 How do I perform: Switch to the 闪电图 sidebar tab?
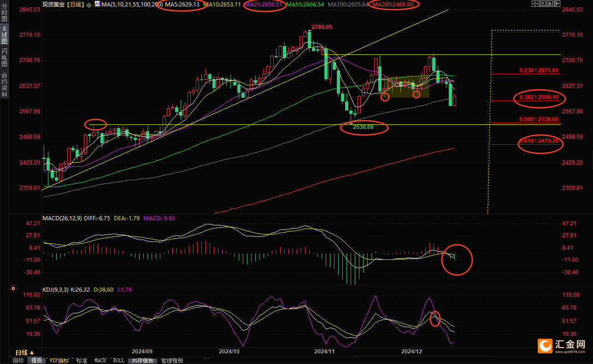[5, 57]
